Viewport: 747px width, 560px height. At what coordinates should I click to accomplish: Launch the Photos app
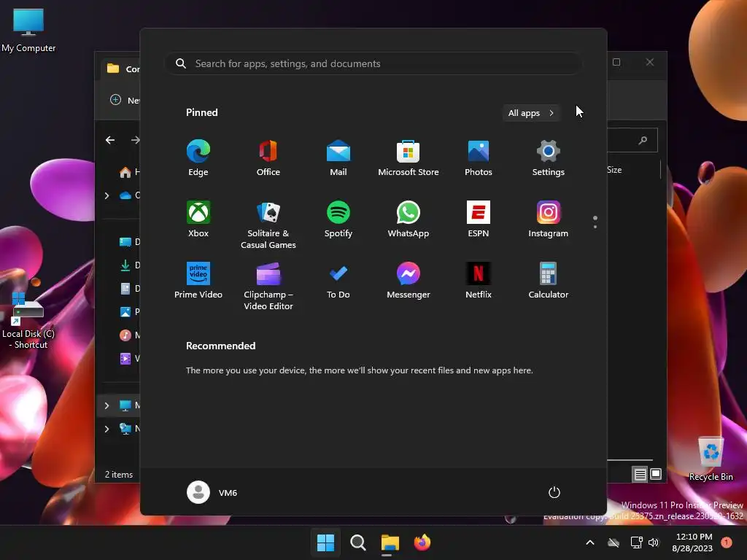tap(479, 158)
